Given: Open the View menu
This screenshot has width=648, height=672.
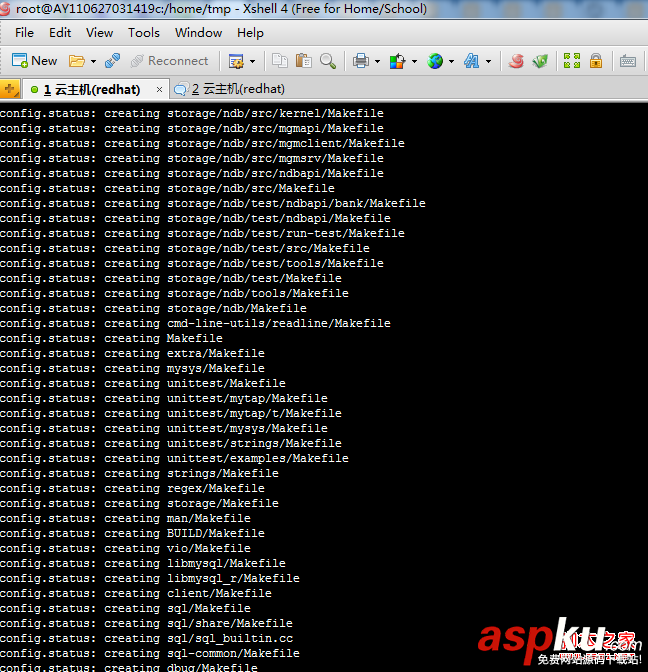Looking at the screenshot, I should click(99, 33).
